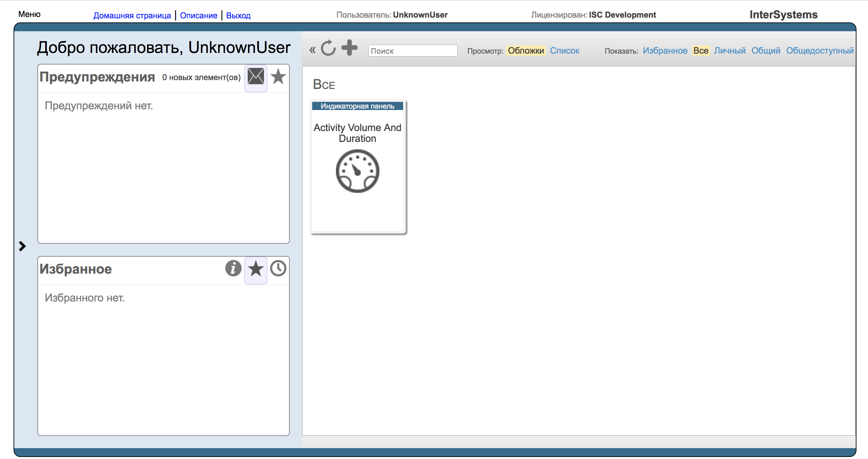This screenshot has height=459, width=868.
Task: Switch view to Обложки mode
Action: point(526,51)
